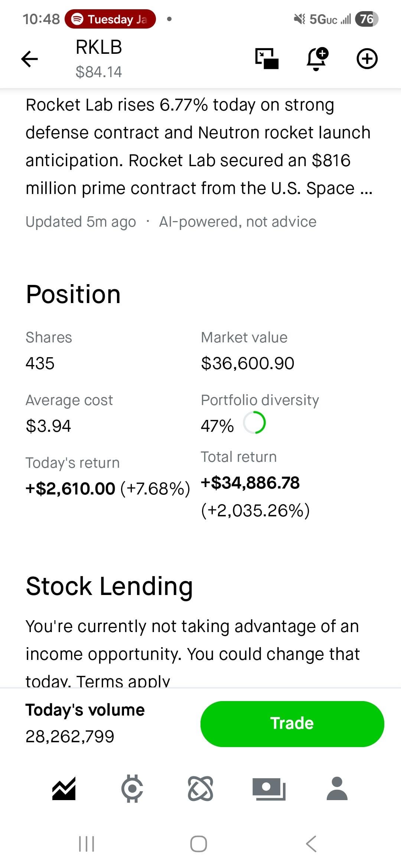Add RKLB to a list with plus icon
Screen dimensions: 401x868
367,59
